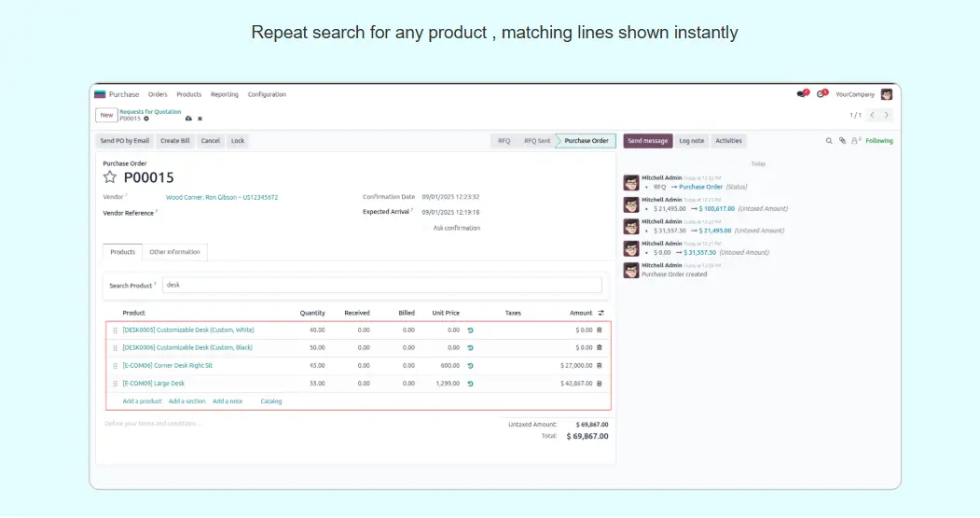Open the activities clock icon in the top bar
This screenshot has width=980, height=518.
tap(821, 94)
